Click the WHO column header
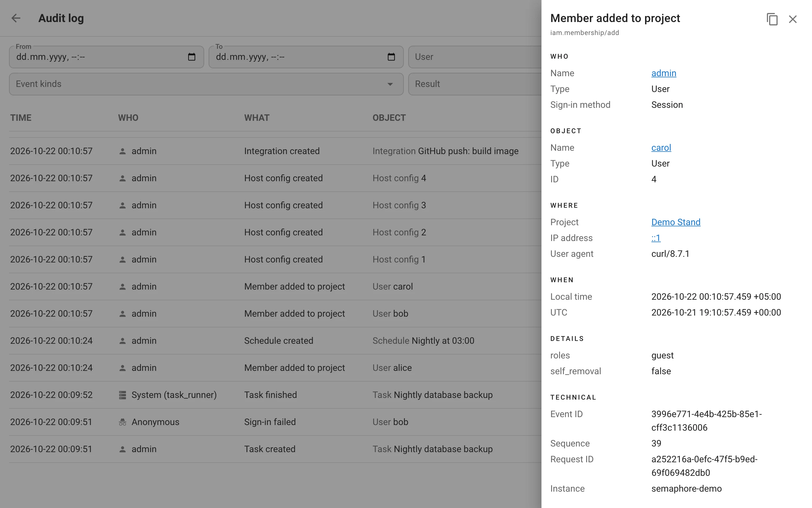812x508 pixels. click(x=128, y=118)
